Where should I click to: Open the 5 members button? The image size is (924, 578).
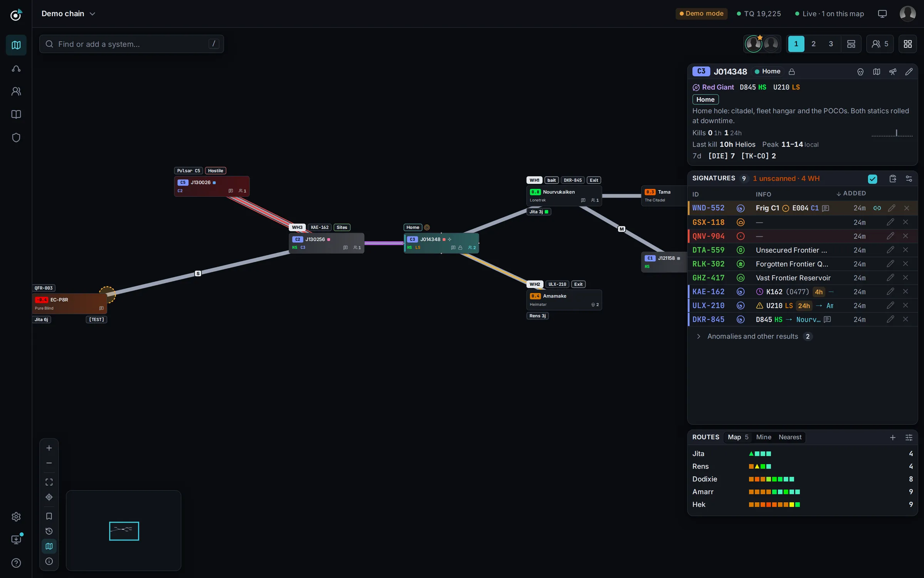pyautogui.click(x=880, y=44)
